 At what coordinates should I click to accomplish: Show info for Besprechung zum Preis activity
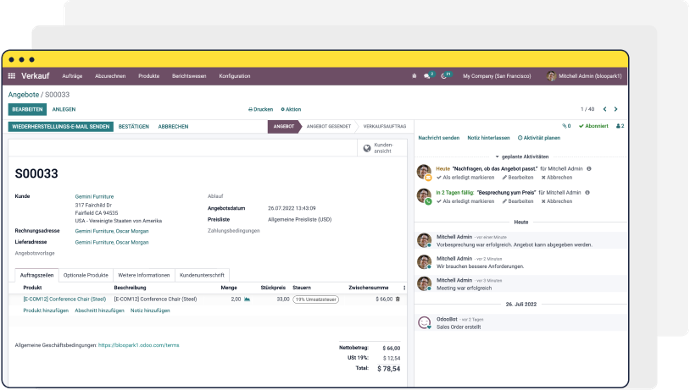[x=587, y=192]
